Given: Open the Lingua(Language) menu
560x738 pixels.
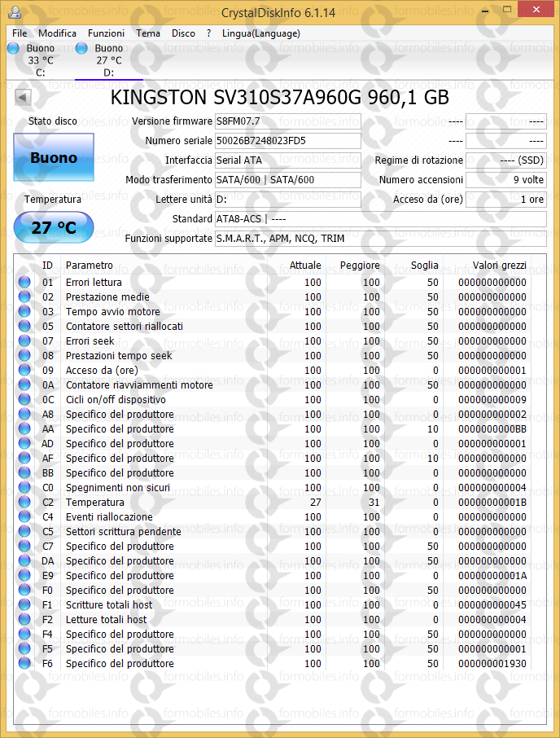Looking at the screenshot, I should pyautogui.click(x=260, y=33).
